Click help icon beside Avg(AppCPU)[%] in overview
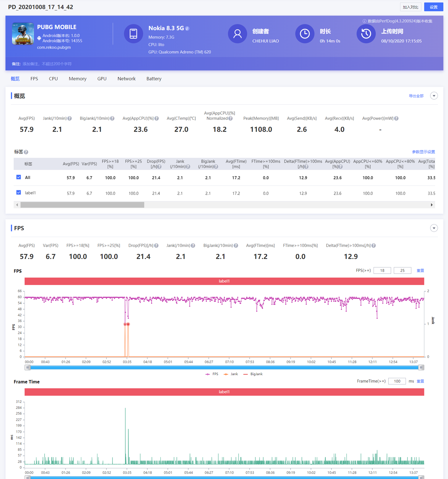 [157, 119]
